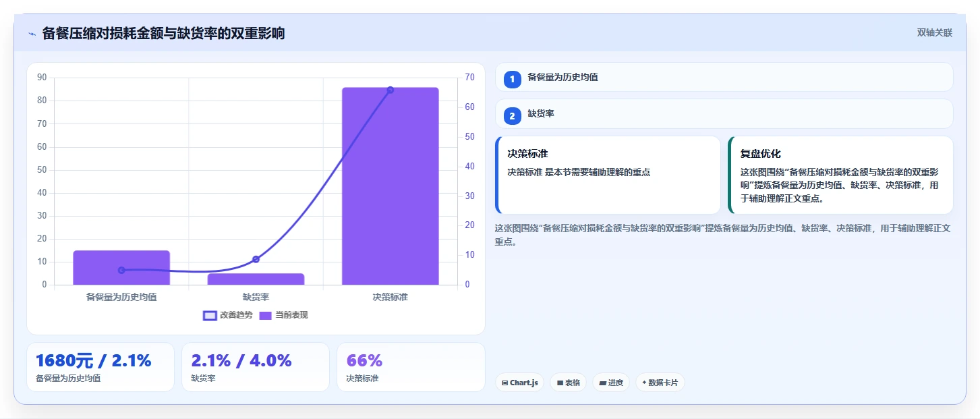This screenshot has height=419, width=980.
Task: Select the 决策标准 tall purple bar
Action: pos(391,186)
